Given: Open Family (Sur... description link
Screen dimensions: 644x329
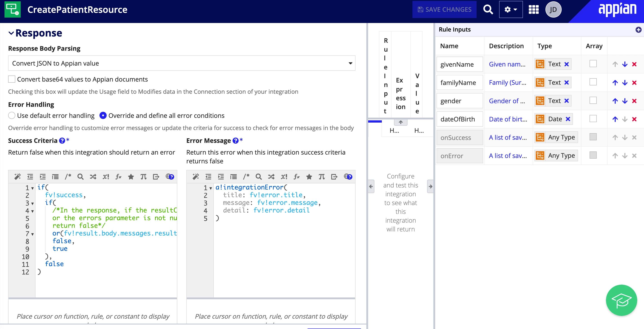Looking at the screenshot, I should tap(507, 82).
